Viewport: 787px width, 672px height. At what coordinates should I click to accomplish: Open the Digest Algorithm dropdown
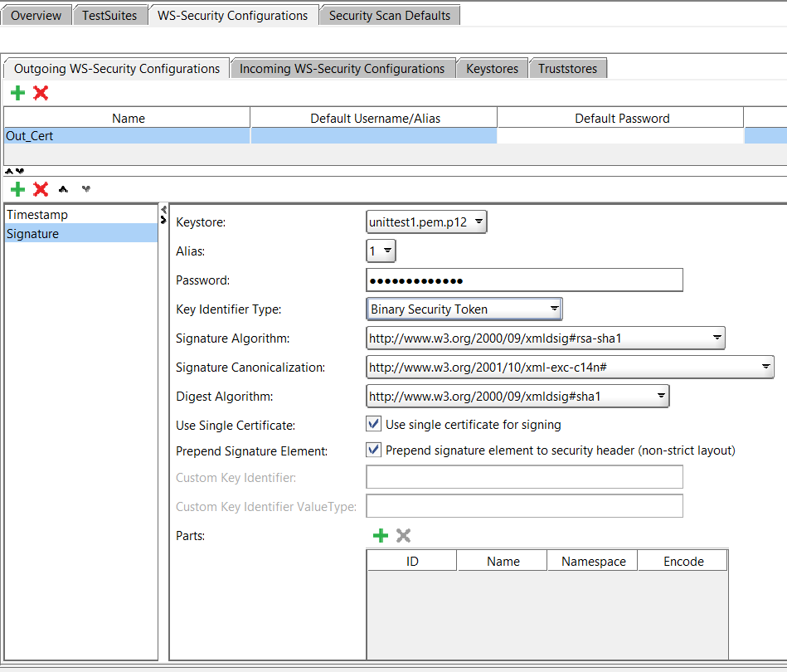[517, 397]
